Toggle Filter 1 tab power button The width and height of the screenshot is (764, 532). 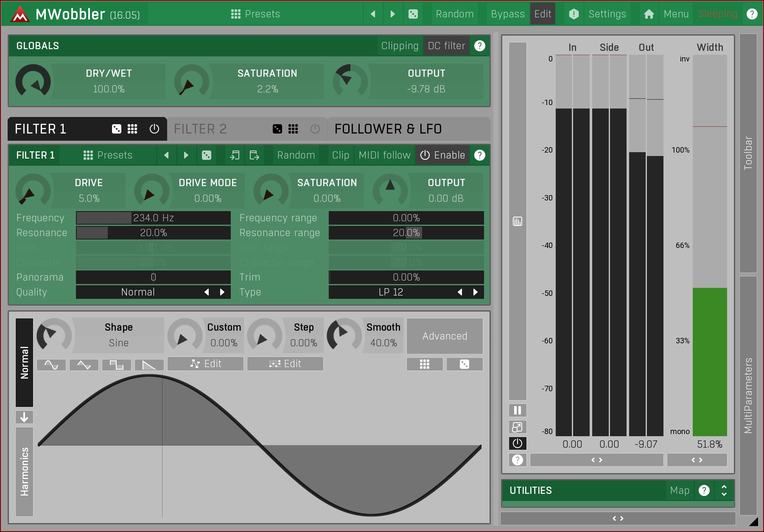[x=154, y=129]
